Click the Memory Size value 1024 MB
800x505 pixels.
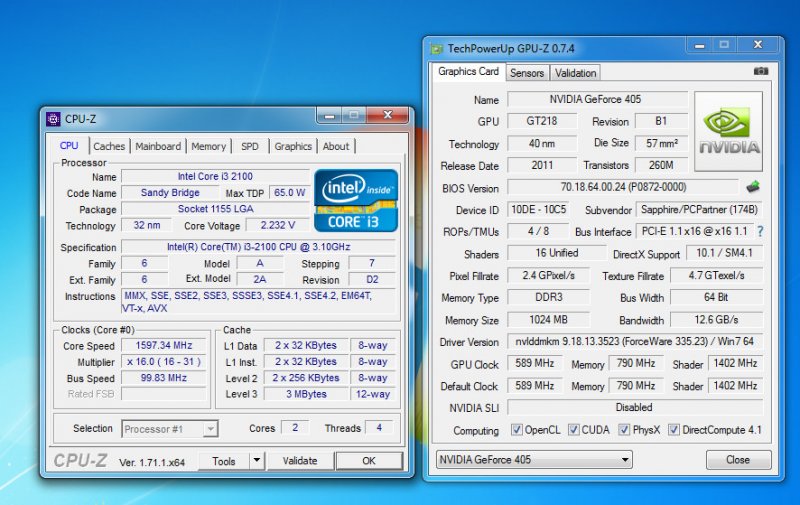pos(548,319)
